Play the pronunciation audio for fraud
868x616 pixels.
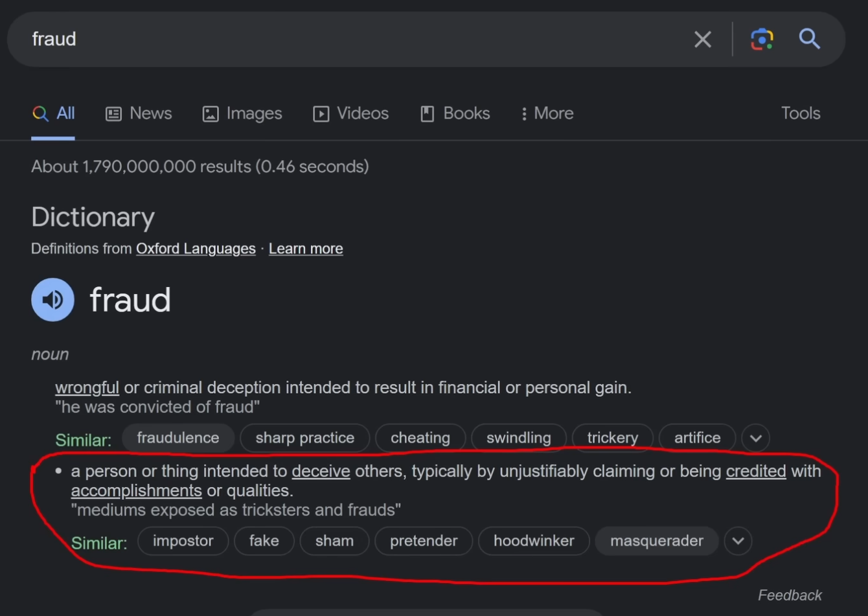pos(52,300)
